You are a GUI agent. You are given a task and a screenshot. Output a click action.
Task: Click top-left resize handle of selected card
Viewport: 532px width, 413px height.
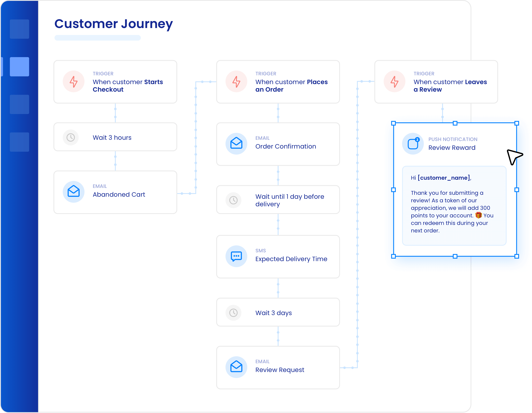(393, 123)
